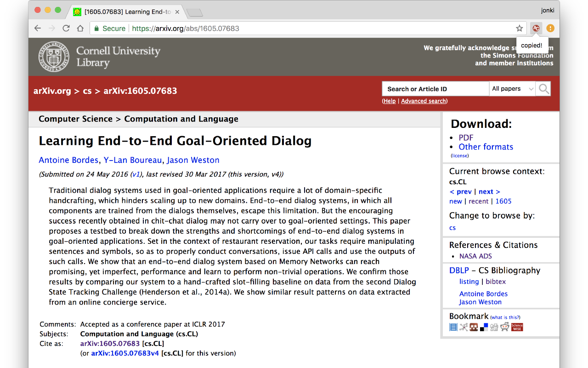Click the 'Help' link under search
The width and height of the screenshot is (588, 368).
pyautogui.click(x=390, y=101)
